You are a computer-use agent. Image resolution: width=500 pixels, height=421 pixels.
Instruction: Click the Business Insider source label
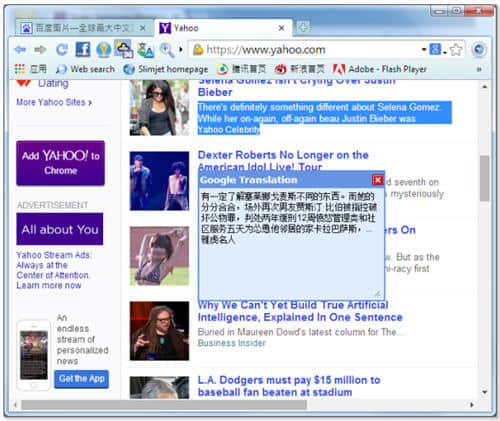pyautogui.click(x=232, y=343)
